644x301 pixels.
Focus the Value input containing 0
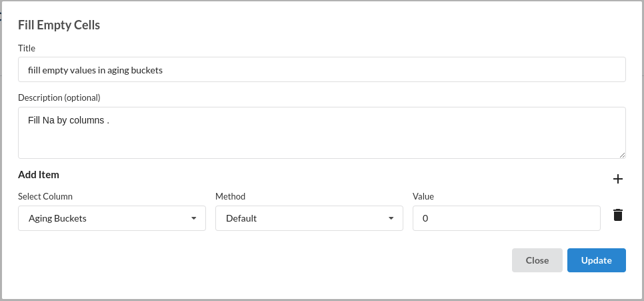coord(507,218)
